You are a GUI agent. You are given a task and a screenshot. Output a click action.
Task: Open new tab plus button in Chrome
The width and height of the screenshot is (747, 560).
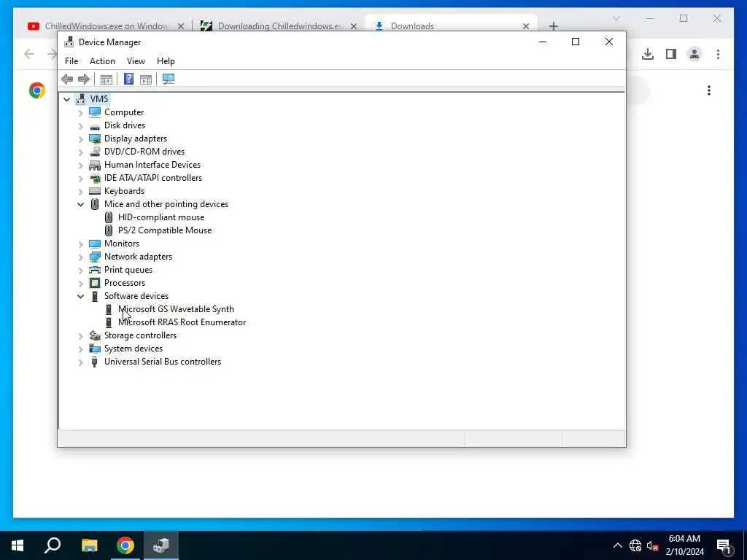(553, 26)
